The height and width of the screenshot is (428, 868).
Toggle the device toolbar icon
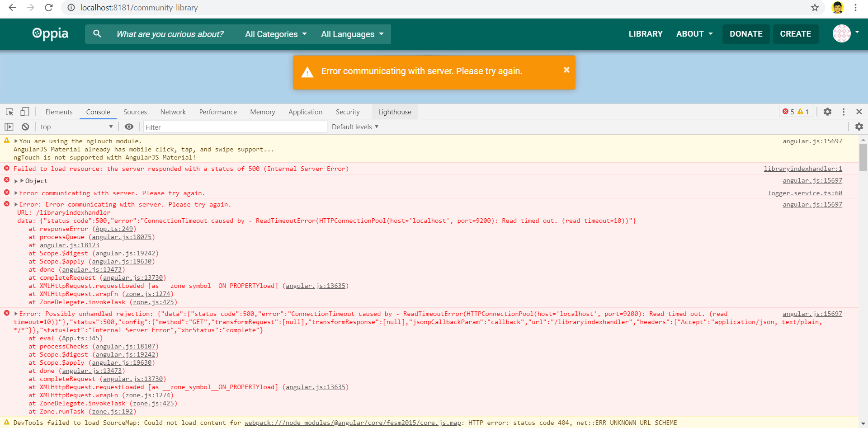[25, 112]
